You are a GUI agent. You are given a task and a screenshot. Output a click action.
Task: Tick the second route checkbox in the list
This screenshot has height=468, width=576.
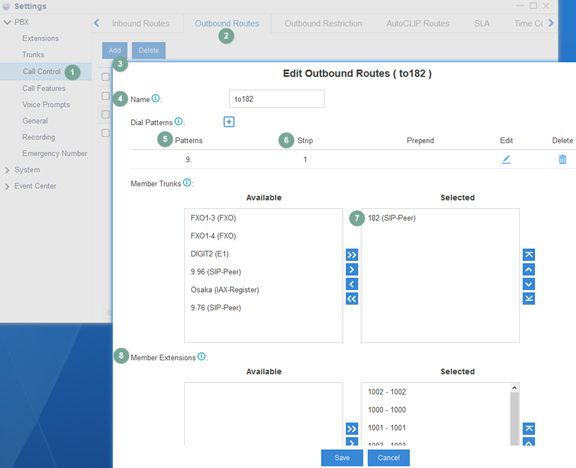[105, 96]
